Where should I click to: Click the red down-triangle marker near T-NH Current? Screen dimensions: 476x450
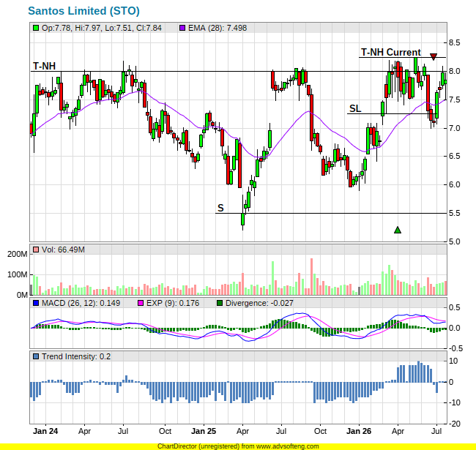434,56
